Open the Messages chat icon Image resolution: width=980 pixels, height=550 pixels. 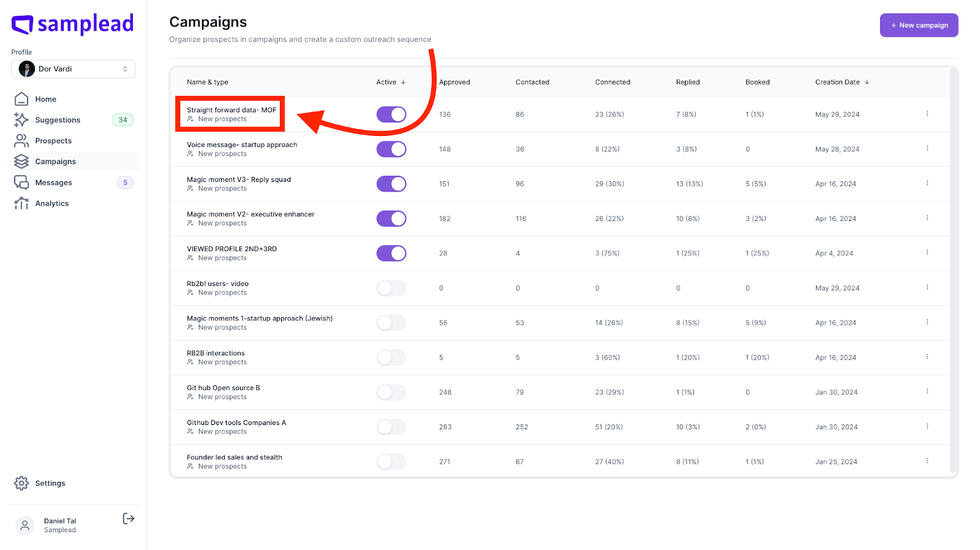(x=21, y=183)
